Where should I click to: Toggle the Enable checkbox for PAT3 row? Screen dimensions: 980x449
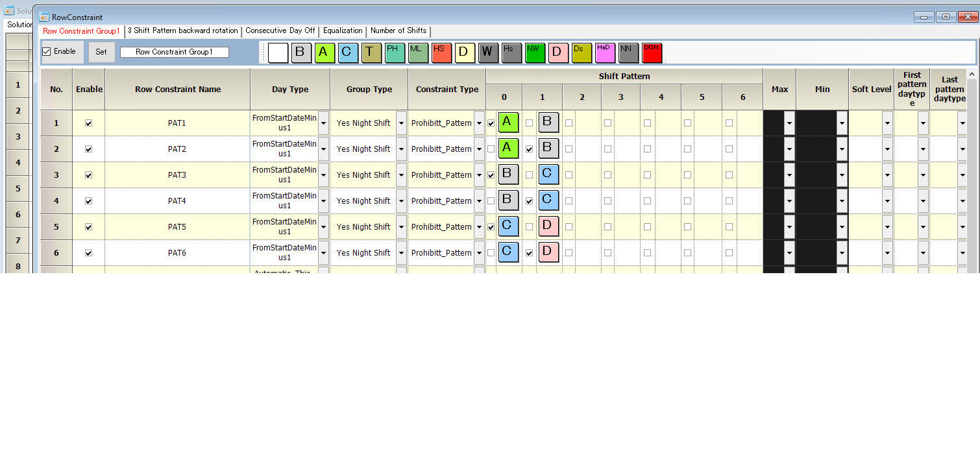89,175
